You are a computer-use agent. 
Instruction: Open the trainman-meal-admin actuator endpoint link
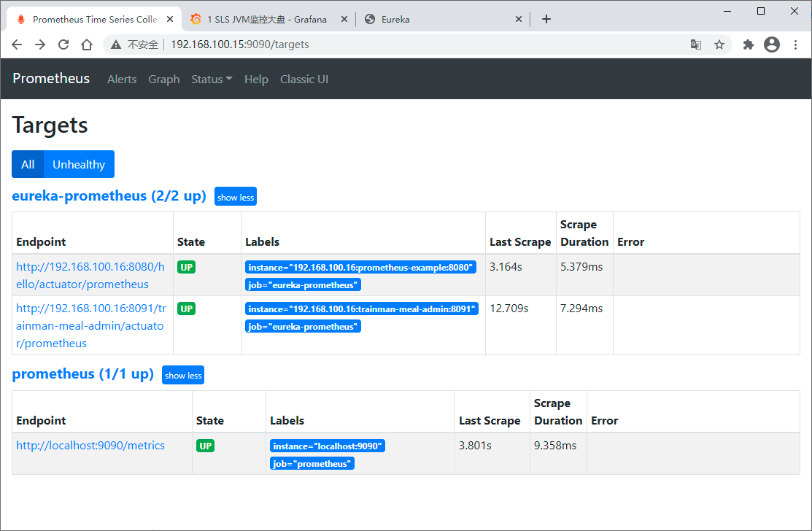click(x=91, y=325)
